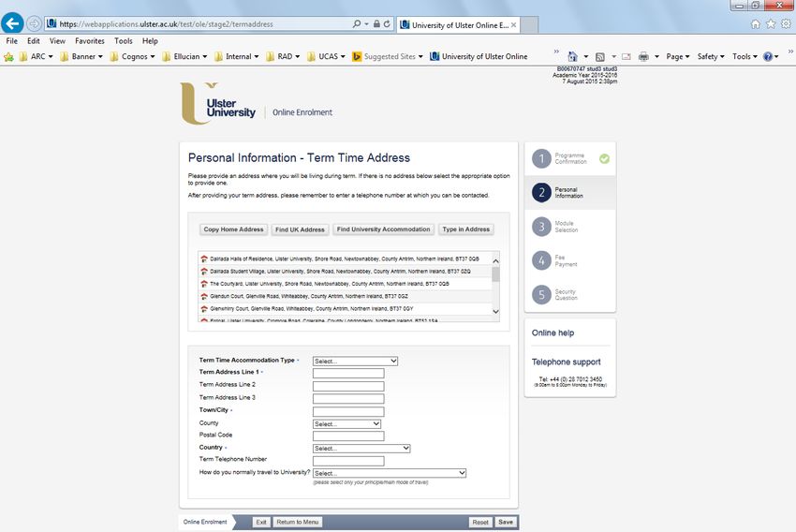The image size is (796, 532).
Task: Click the Copy Home Address button
Action: coord(233,229)
